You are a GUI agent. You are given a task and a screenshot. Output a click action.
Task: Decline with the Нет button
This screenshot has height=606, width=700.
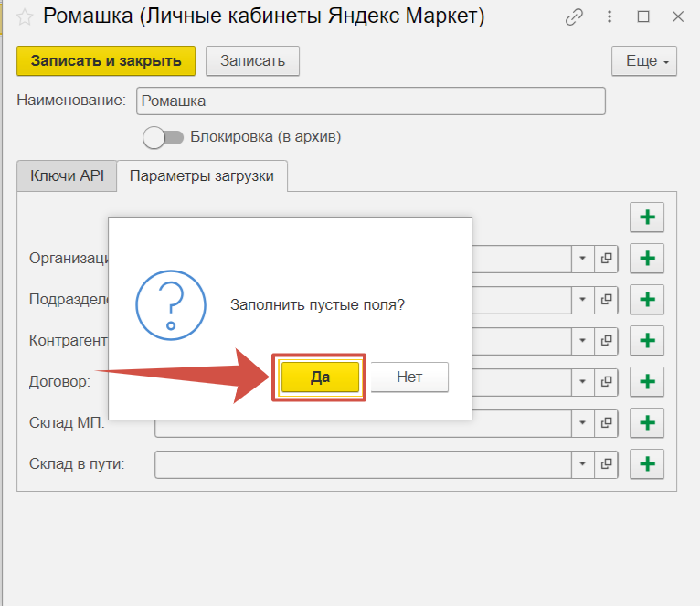coord(409,377)
